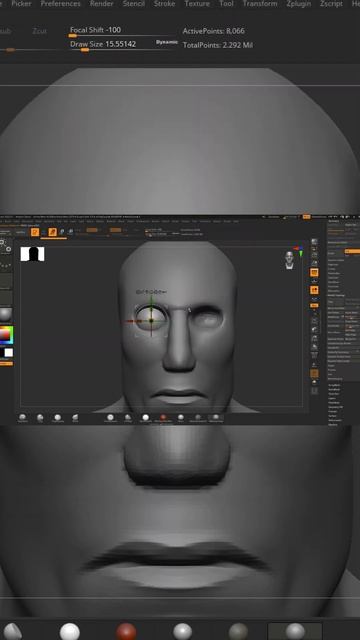Screen dimensions: 360x640
Task: Select the dark olive sphere in bottom strip
Action: coord(238,631)
